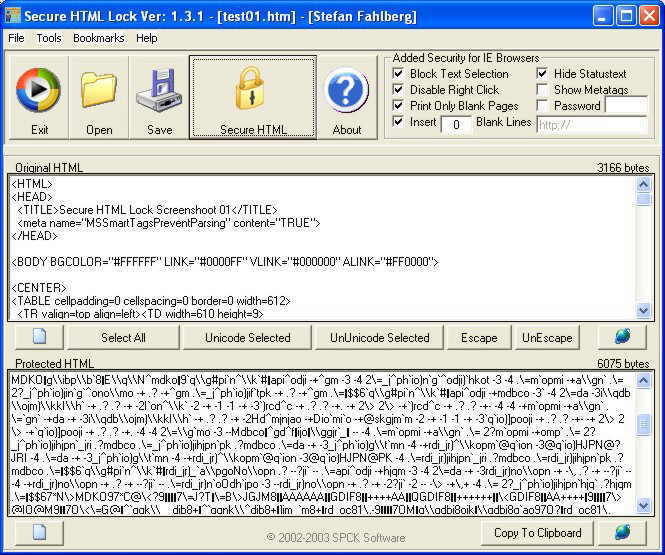This screenshot has width=665, height=555.
Task: Clear Original HTML with new page icon
Action: [39, 337]
